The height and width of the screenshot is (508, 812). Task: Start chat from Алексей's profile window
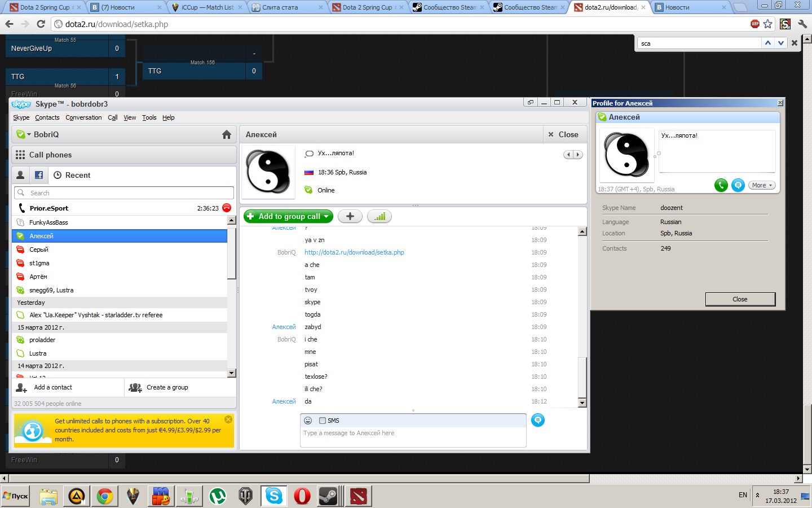(738, 185)
